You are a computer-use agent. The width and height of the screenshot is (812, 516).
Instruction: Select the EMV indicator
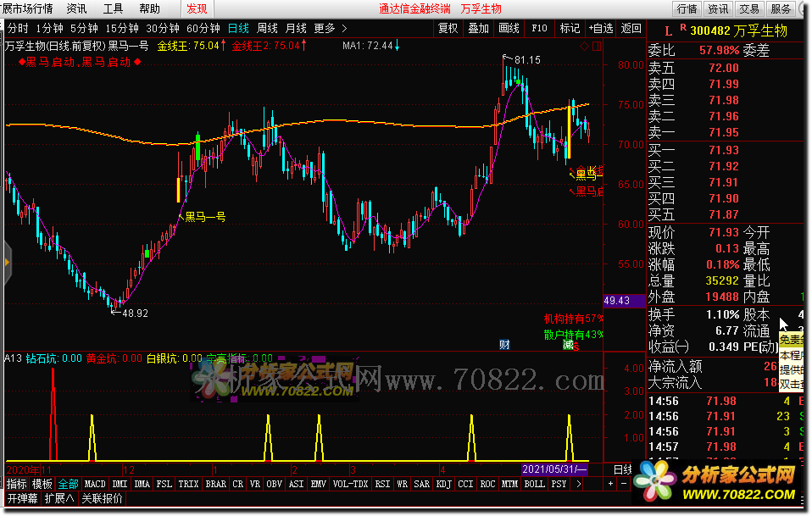(318, 484)
